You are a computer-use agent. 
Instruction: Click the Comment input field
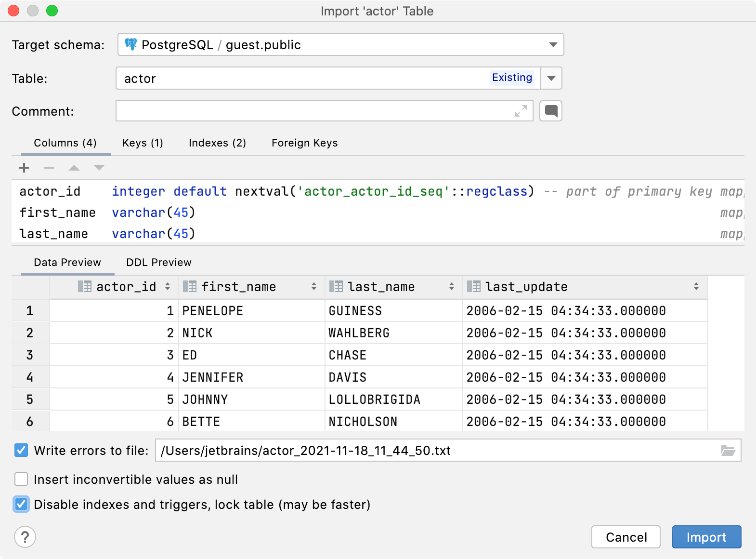(x=324, y=111)
